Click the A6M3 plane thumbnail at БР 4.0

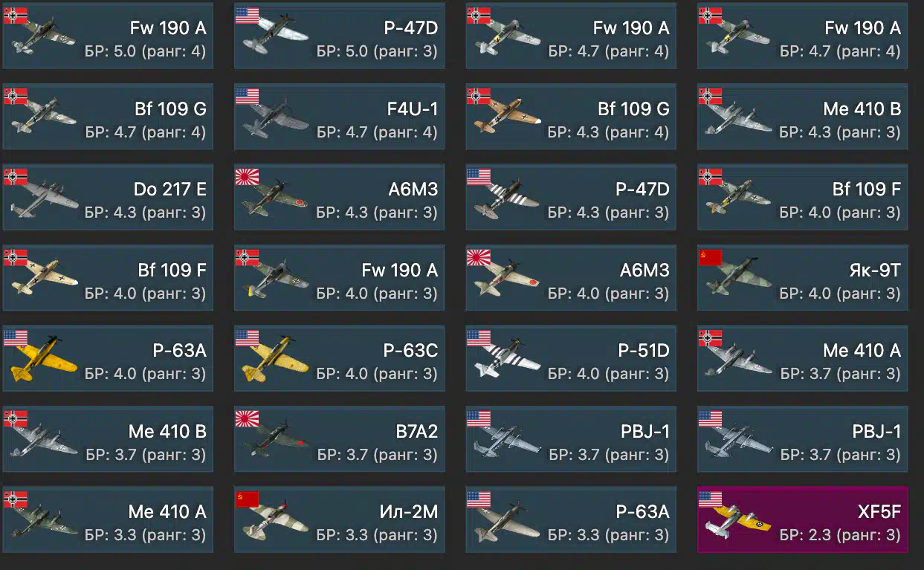coord(506,278)
